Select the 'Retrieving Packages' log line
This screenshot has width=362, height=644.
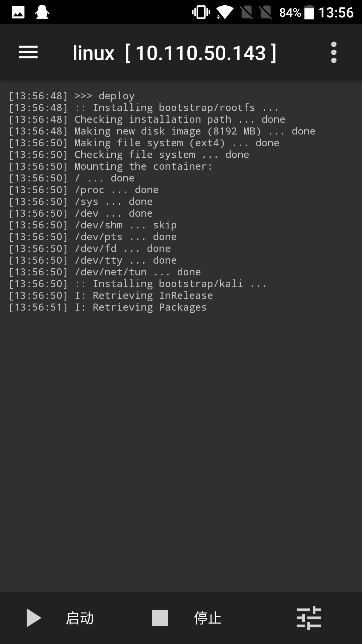108,307
